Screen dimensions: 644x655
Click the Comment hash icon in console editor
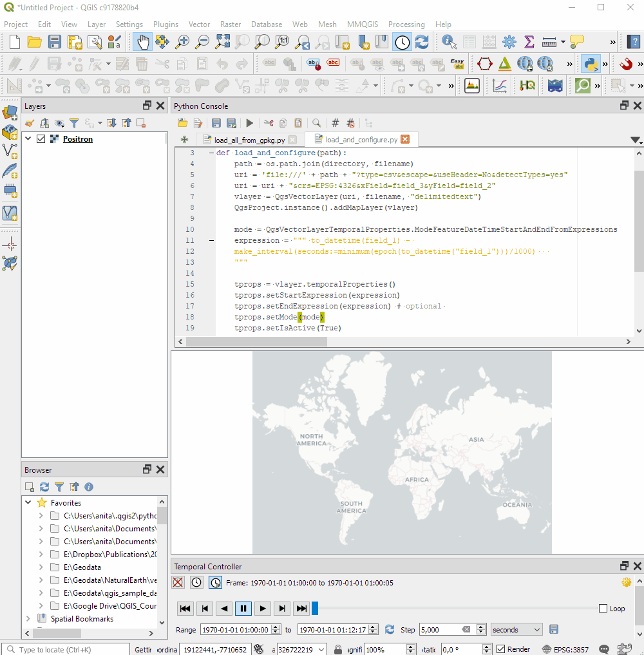point(336,123)
